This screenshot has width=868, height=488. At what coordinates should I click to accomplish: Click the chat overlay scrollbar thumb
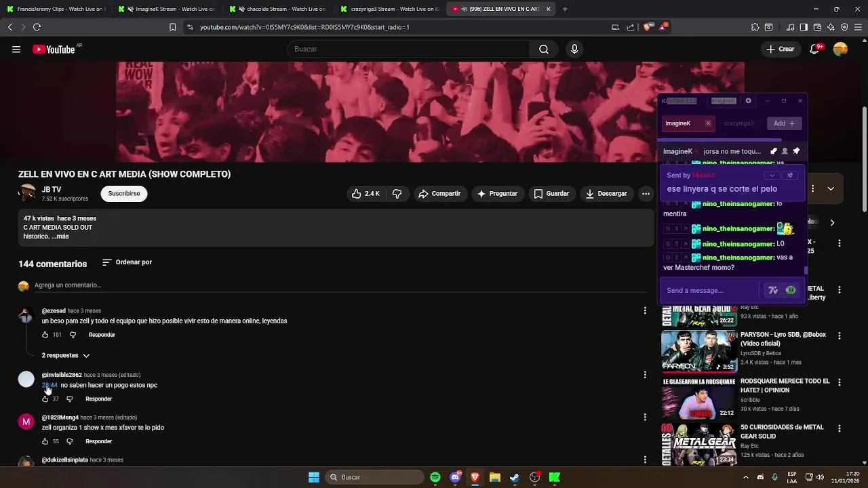pos(806,271)
